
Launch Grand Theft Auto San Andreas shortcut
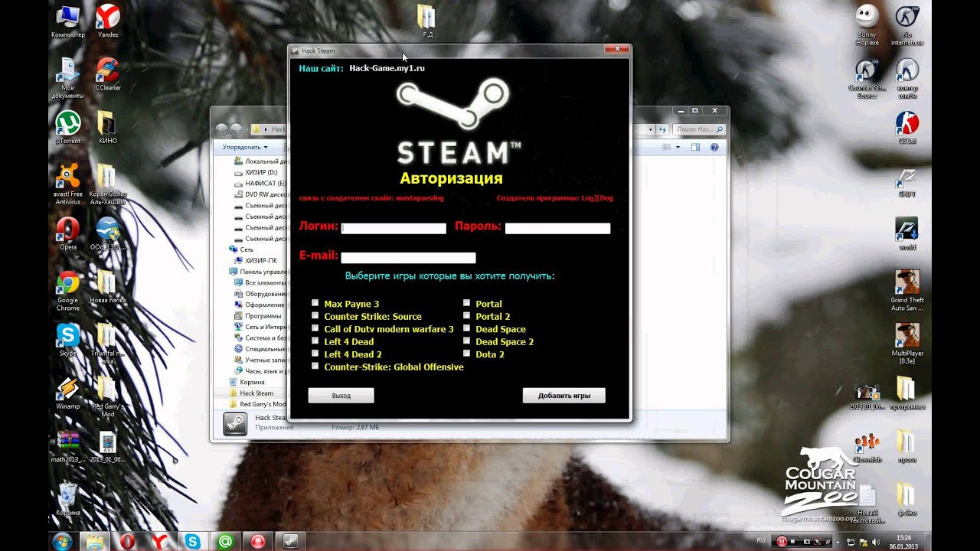907,291
